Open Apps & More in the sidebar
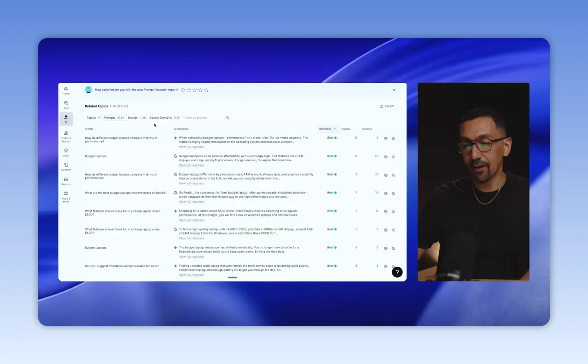Viewport: 588px width, 364px height. (66, 197)
